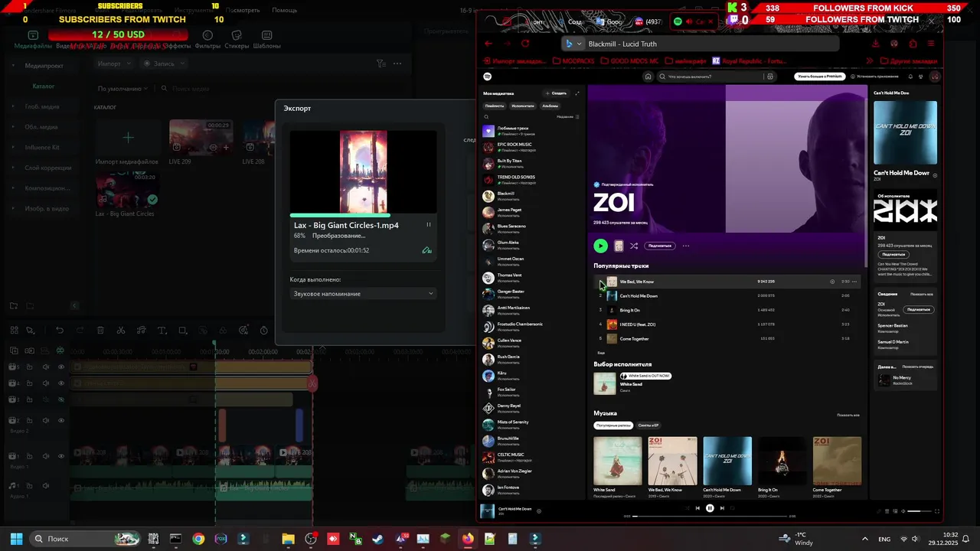Image resolution: width=980 pixels, height=551 pixels.
Task: Click the export progress bar
Action: [x=363, y=216]
